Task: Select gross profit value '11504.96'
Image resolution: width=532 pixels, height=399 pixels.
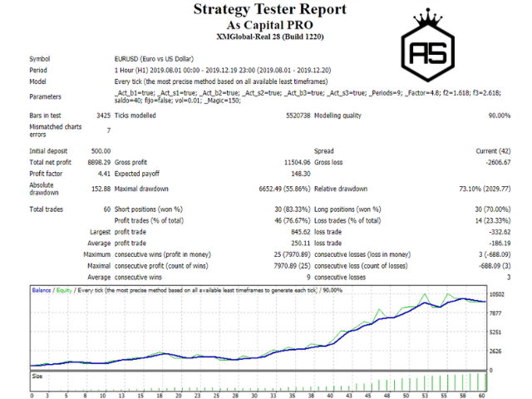Action: coord(298,163)
